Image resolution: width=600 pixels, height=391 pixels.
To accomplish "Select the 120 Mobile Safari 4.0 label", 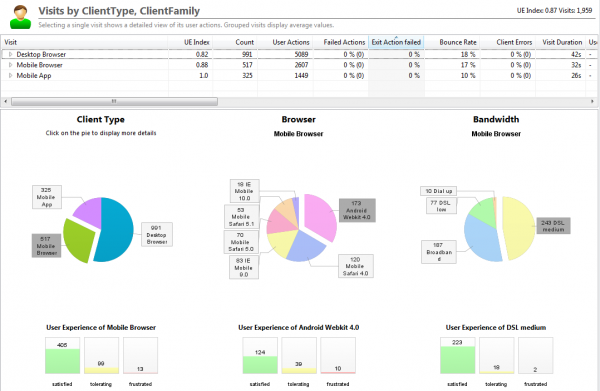I will click(355, 266).
